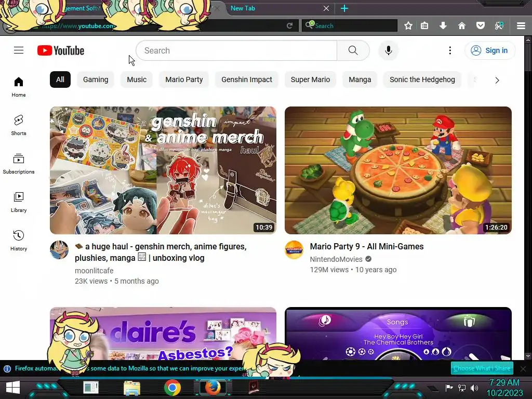This screenshot has width=532, height=399.
Task: Open Shorts from the sidebar
Action: point(19,125)
